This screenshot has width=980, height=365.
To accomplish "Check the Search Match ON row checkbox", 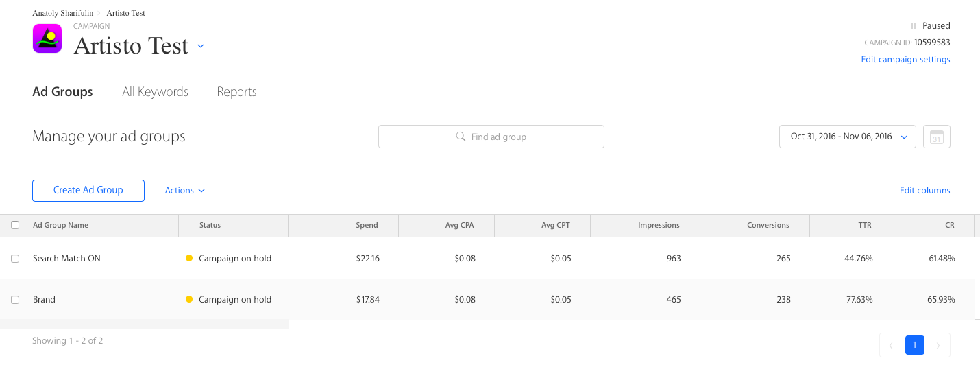I will point(15,259).
